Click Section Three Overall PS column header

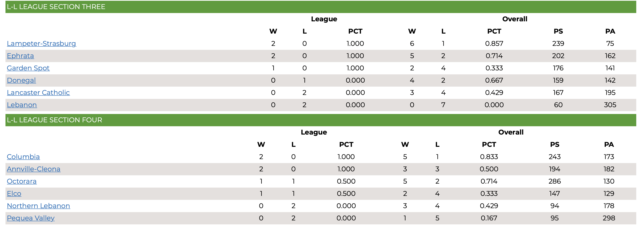[558, 32]
